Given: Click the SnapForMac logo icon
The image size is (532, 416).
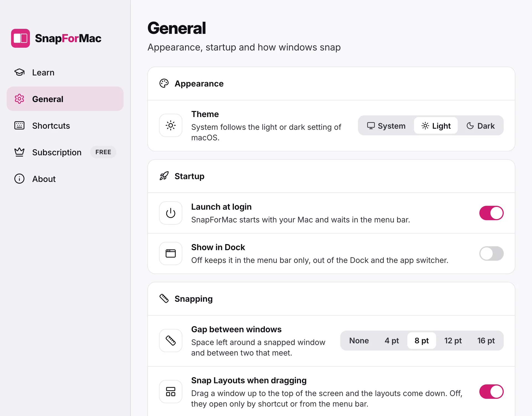Looking at the screenshot, I should pos(21,38).
